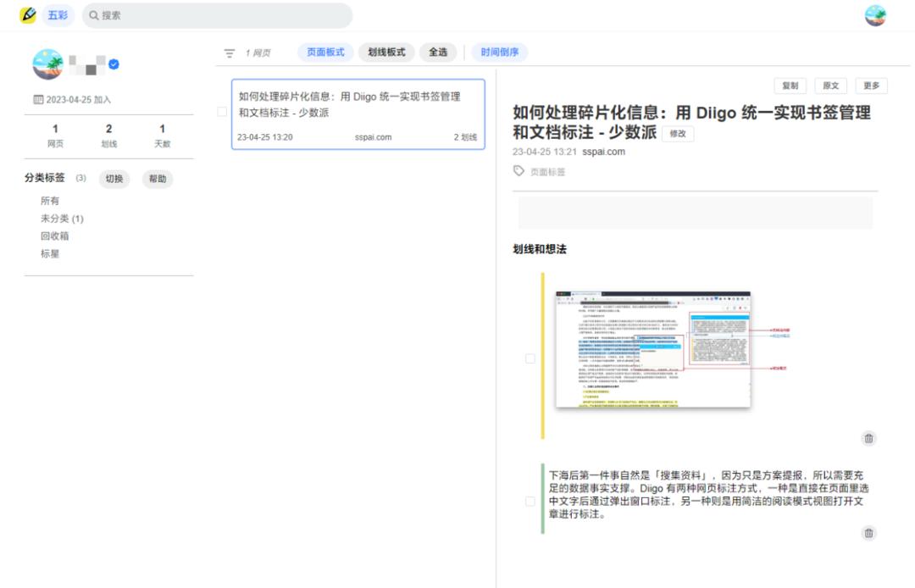Open the 五彩 home button
915x588 pixels.
pos(58,15)
